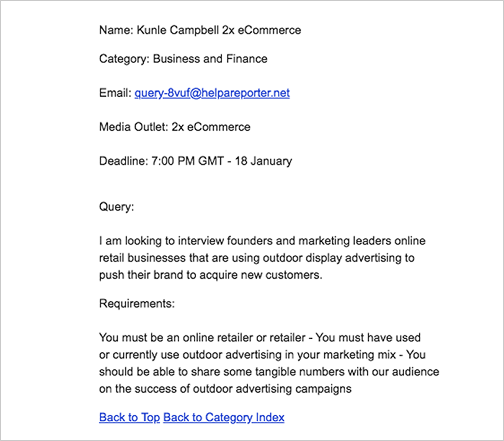Click the Email: label
Viewport: 504px width, 441px height.
(x=115, y=93)
